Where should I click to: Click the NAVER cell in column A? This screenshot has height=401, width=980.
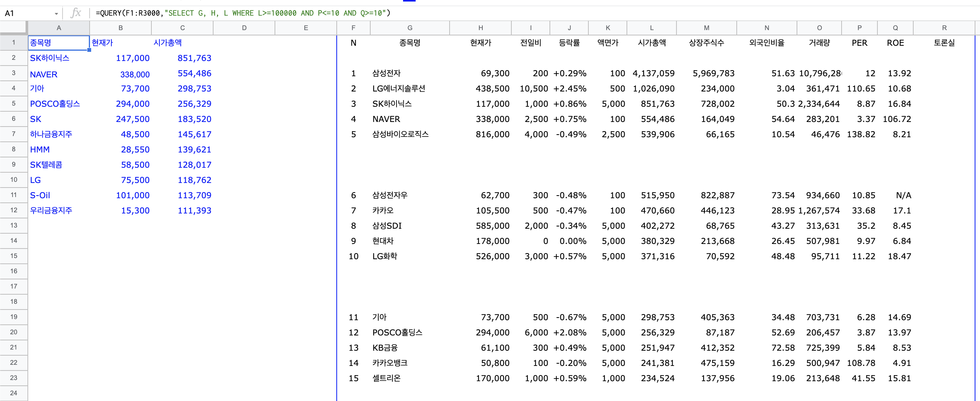59,74
